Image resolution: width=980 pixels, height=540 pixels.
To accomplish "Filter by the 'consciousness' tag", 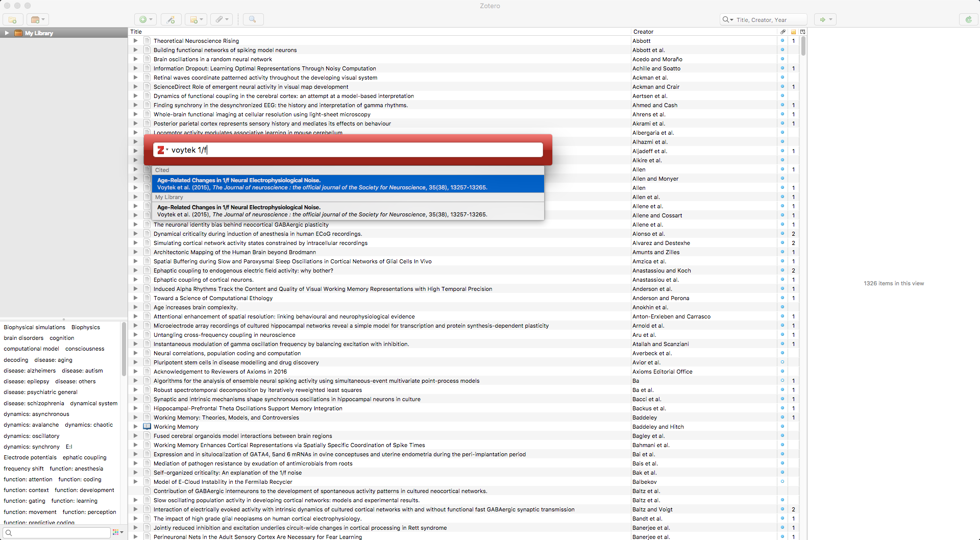I will pos(85,349).
